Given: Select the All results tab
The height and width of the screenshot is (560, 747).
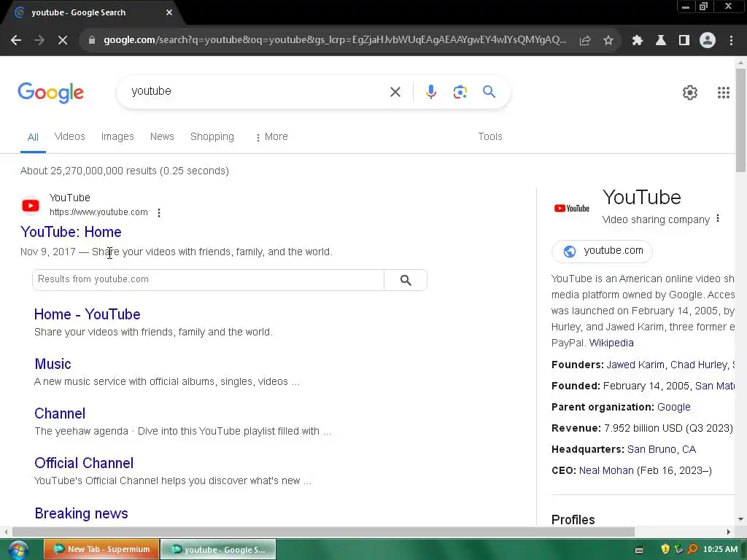Looking at the screenshot, I should [x=33, y=137].
